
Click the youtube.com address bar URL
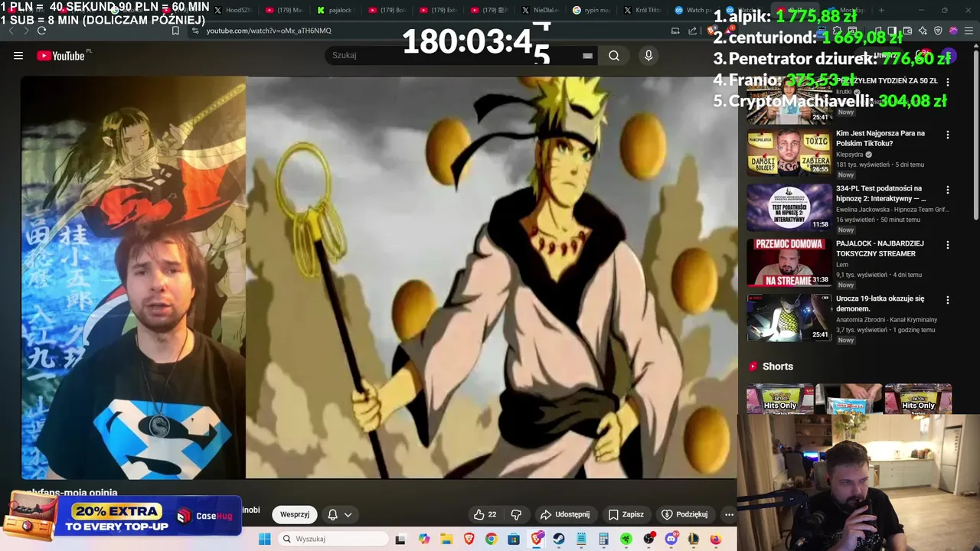[269, 31]
